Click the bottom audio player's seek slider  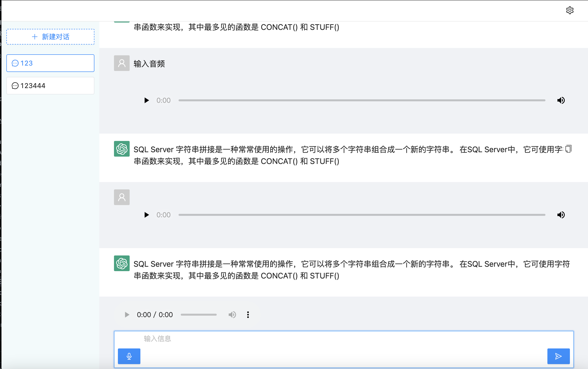pyautogui.click(x=199, y=315)
